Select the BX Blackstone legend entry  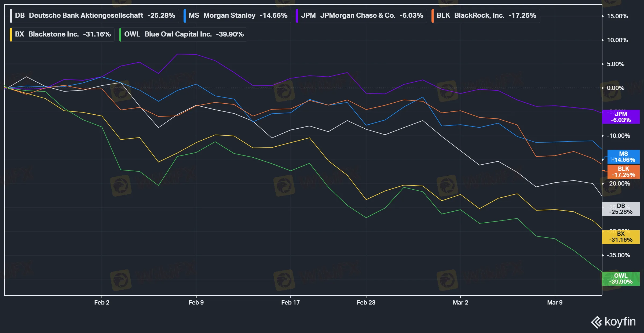tap(61, 34)
